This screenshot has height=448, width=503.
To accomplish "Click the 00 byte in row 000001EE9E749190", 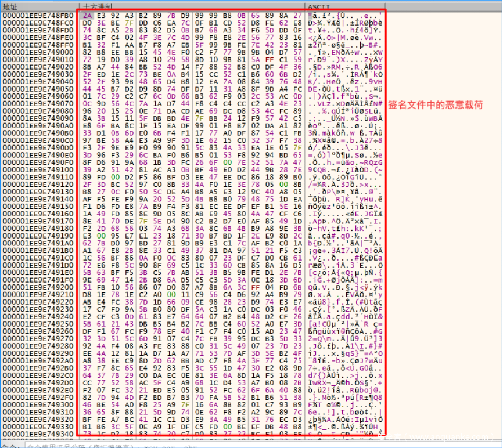I will click(x=102, y=236).
